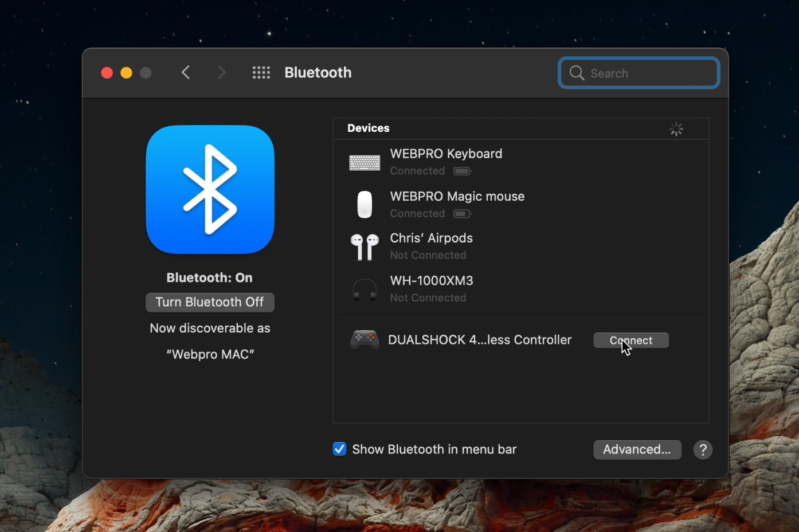Focus the Search field
Screen dimensions: 799x532
pyautogui.click(x=639, y=73)
